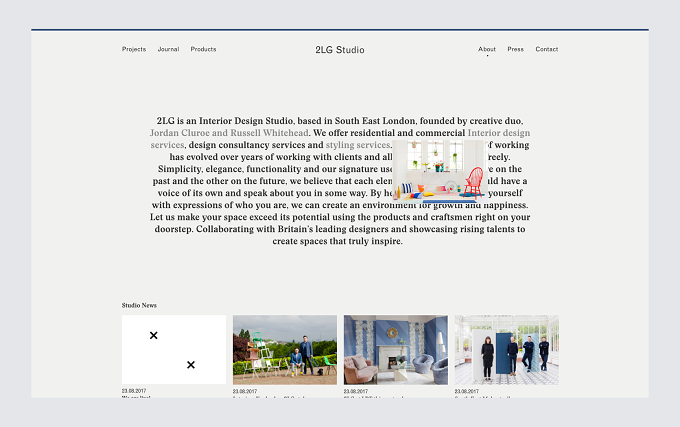Open the Projects page
Viewport: 680px width, 427px height.
134,49
